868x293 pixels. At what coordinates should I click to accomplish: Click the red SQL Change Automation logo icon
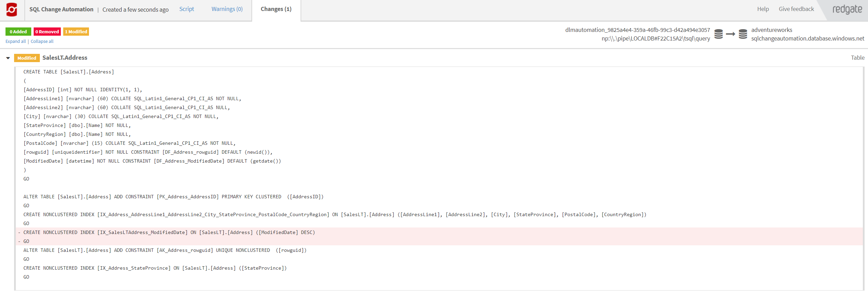pos(12,10)
